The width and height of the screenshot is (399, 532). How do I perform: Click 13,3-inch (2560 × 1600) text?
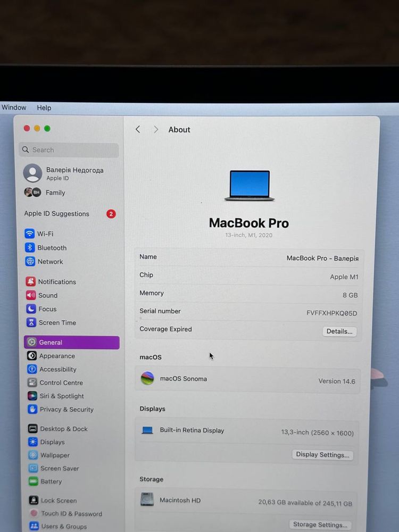coord(317,433)
